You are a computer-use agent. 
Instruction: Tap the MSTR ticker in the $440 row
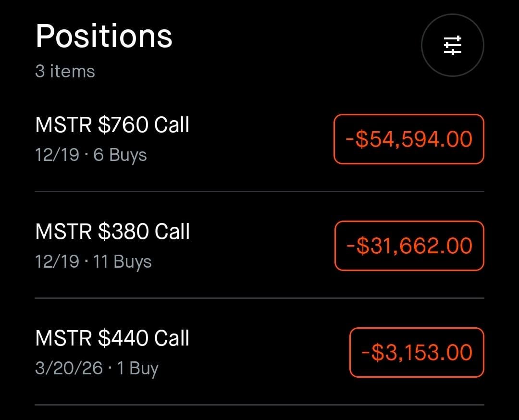point(64,338)
